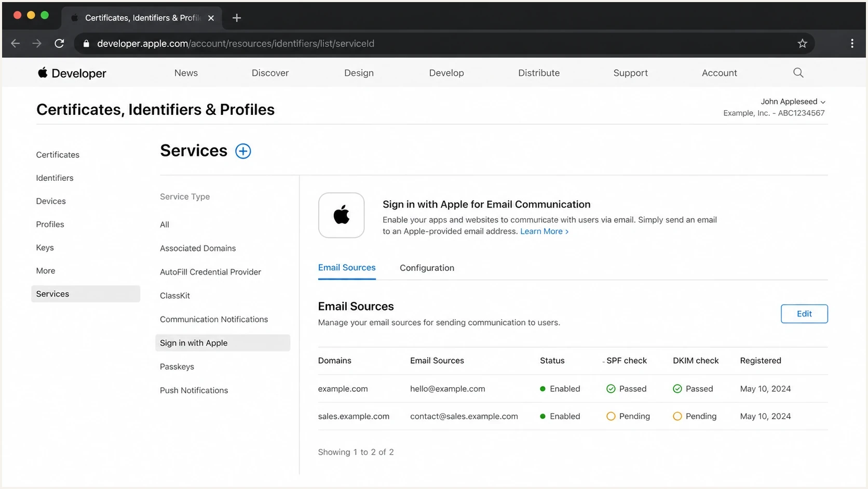Click the SPF Pending circle for sales.example.com
Viewport: 868px width, 489px height.
[x=611, y=416]
